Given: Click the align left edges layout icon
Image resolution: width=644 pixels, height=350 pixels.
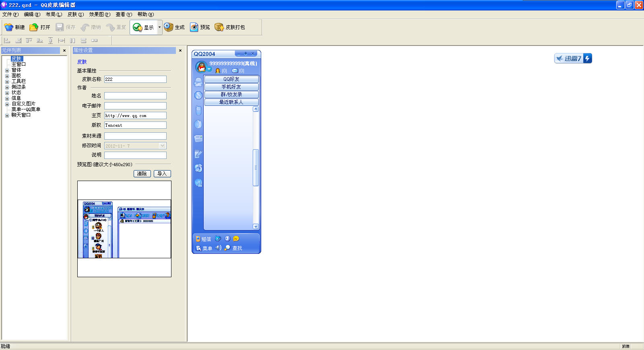Looking at the screenshot, I should pyautogui.click(x=7, y=40).
